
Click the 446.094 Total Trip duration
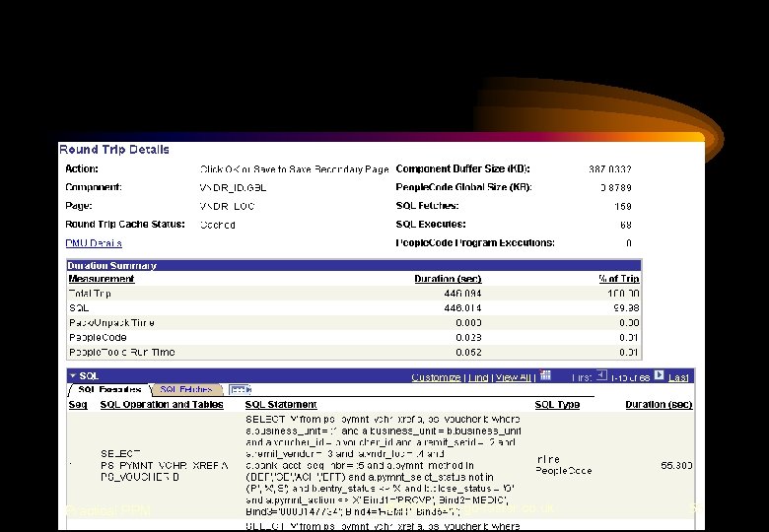pos(462,294)
